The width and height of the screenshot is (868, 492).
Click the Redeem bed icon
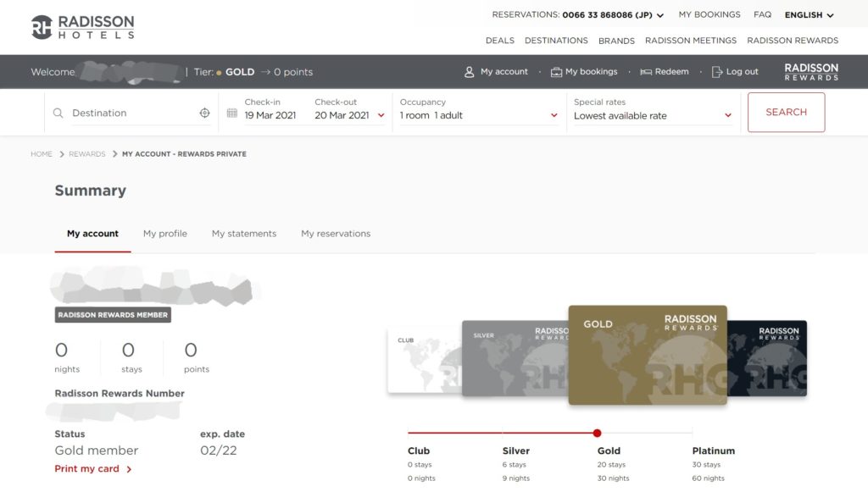(645, 72)
